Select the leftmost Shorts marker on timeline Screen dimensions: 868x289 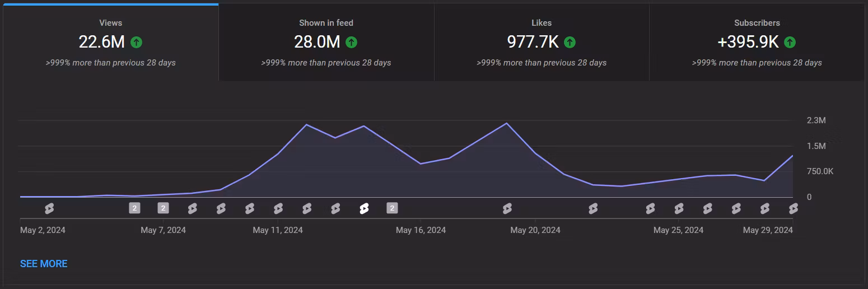pyautogui.click(x=49, y=209)
